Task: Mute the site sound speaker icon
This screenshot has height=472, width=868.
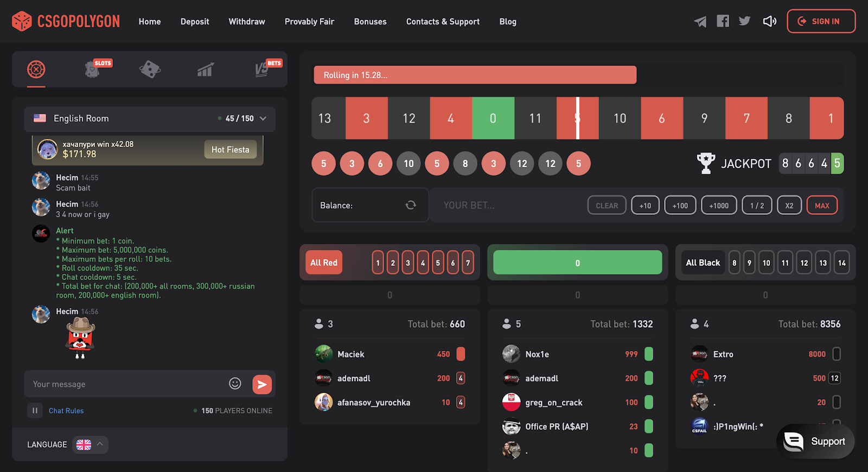Action: 769,21
